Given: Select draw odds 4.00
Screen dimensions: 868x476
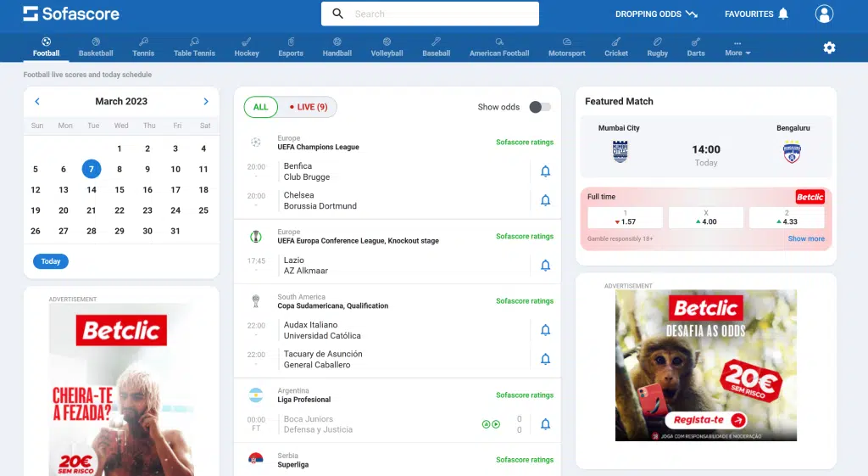Looking at the screenshot, I should point(706,217).
